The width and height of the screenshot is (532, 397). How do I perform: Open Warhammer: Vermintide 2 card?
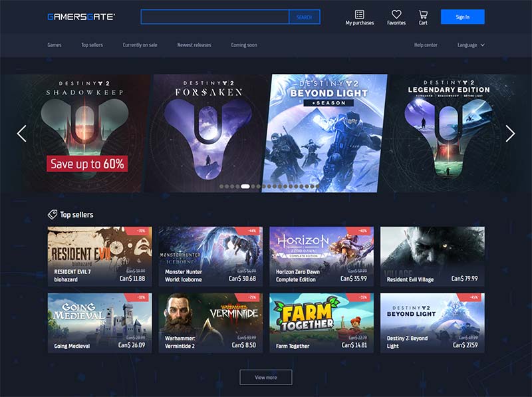pyautogui.click(x=211, y=323)
